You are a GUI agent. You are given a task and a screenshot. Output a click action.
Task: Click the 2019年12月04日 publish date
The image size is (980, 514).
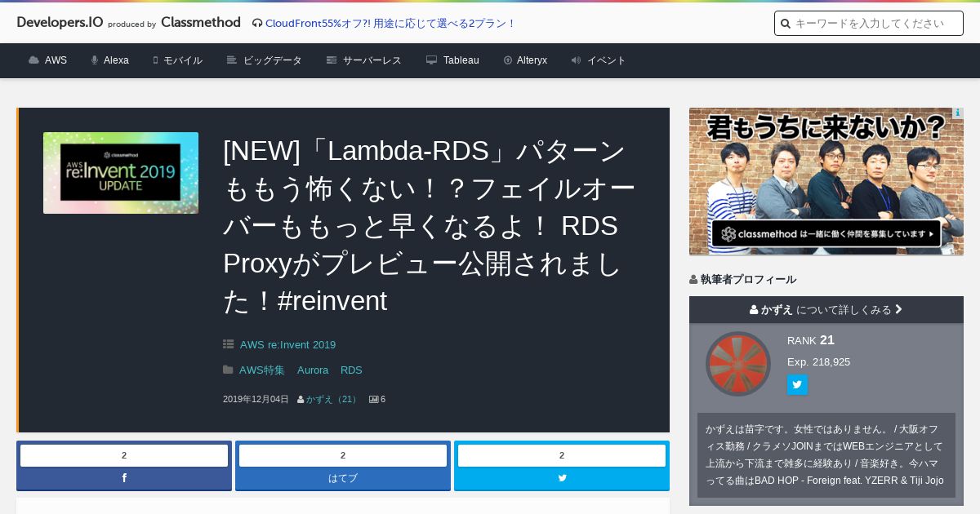tap(256, 399)
